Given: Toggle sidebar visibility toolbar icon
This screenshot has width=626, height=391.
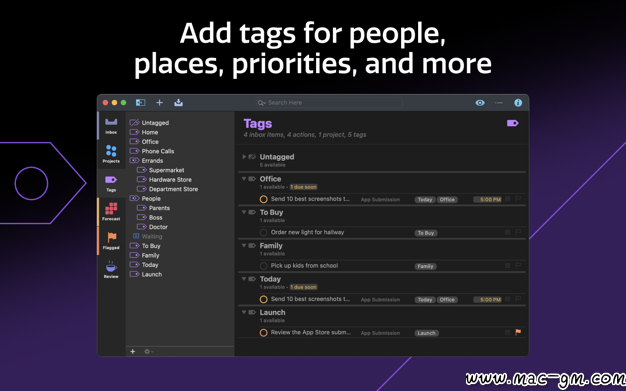Looking at the screenshot, I should [141, 103].
